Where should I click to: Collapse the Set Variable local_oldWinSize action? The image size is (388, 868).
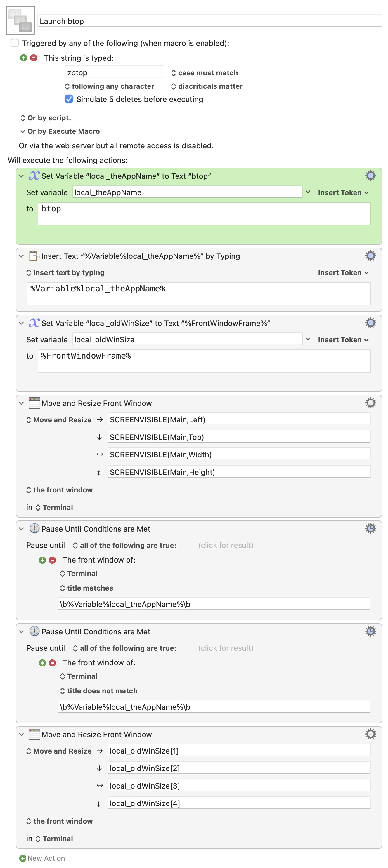(22, 323)
